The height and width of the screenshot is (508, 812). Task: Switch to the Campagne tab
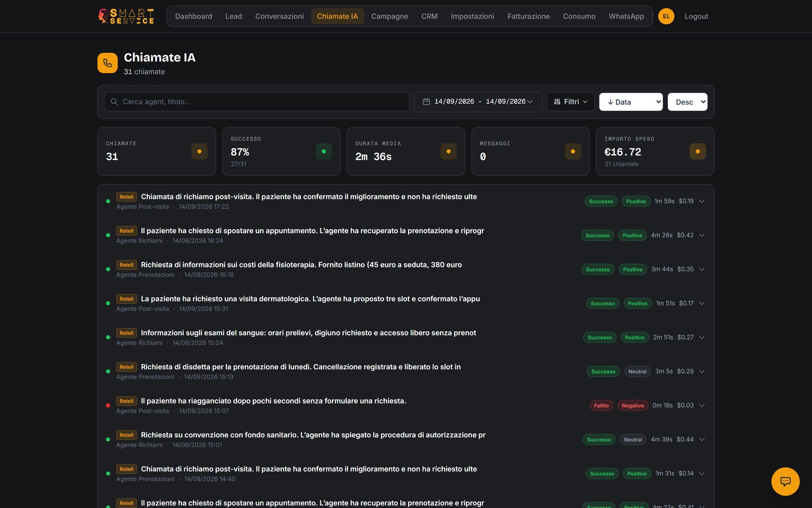tap(389, 16)
